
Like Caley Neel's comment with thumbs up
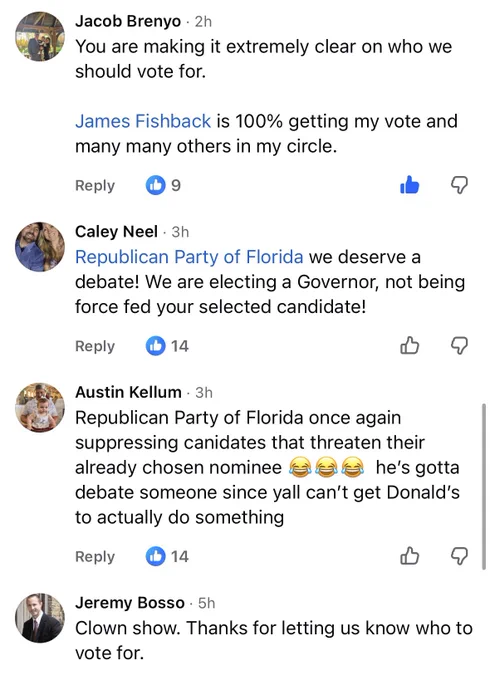coord(409,346)
